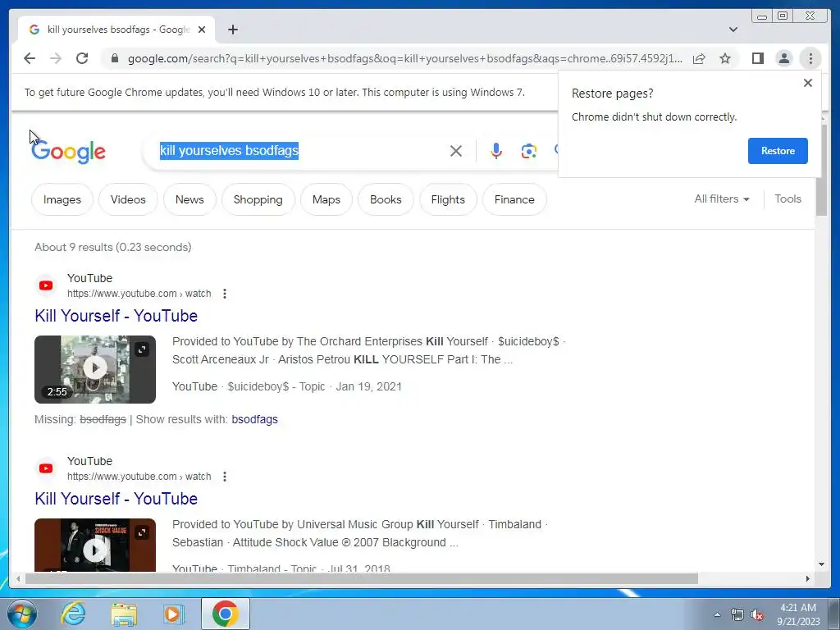Search by voice microphone icon
The width and height of the screenshot is (840, 630).
pos(496,151)
